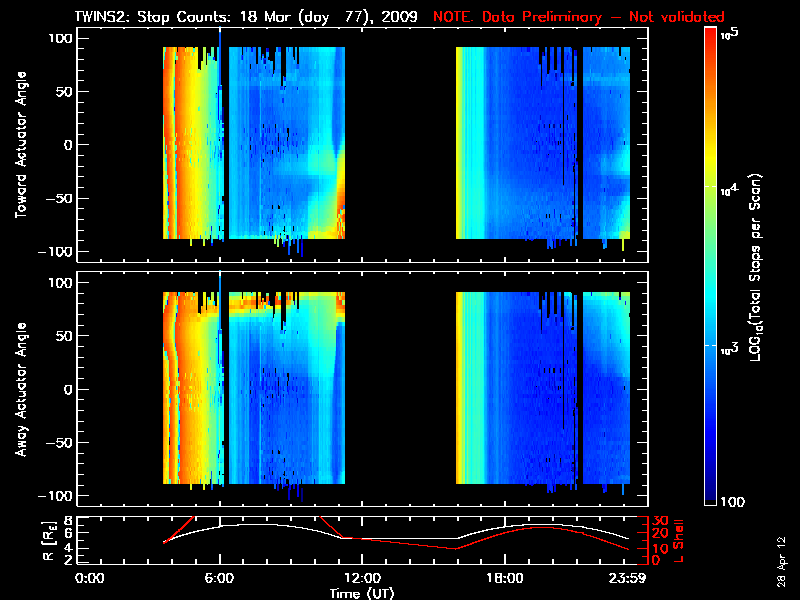Click the rotated "28 Apr 12" date stamp

tap(782, 561)
